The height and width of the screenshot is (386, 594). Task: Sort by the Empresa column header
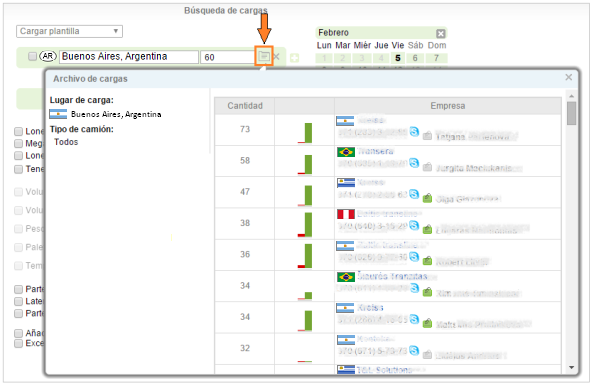tap(448, 106)
